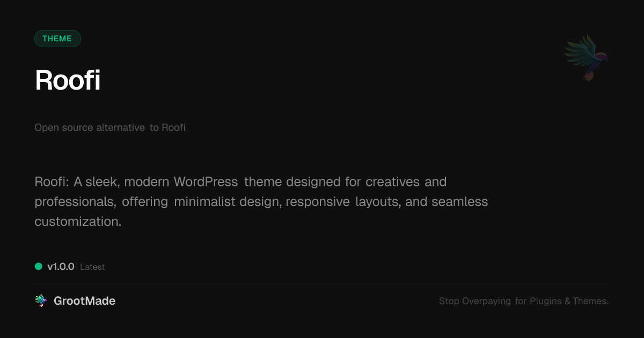Select the small hummingbird icon near GrootMade

[40, 300]
